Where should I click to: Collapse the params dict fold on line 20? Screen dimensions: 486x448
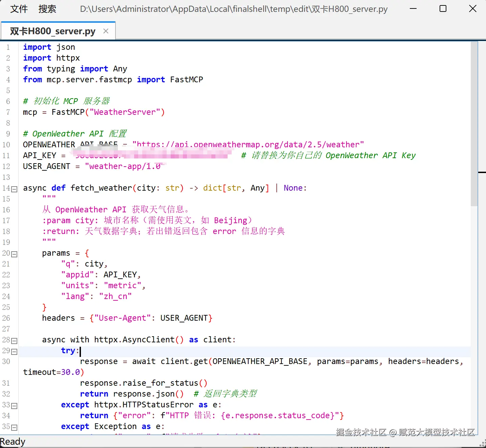[x=14, y=254]
